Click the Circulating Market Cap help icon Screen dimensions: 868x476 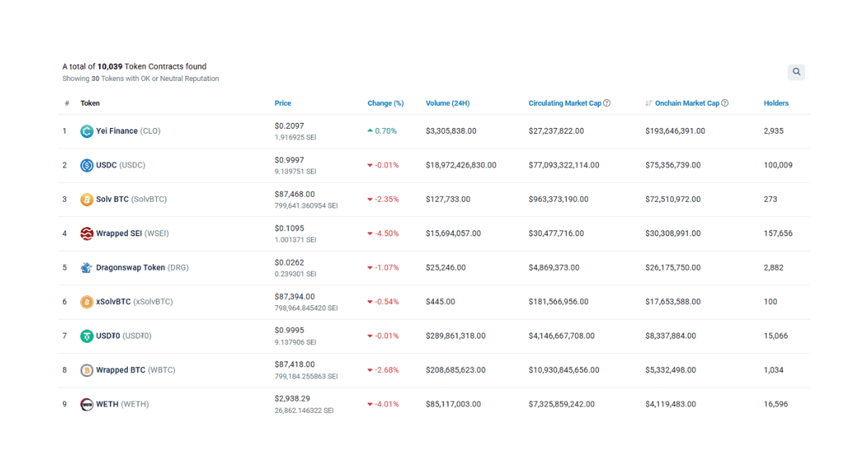coord(607,103)
